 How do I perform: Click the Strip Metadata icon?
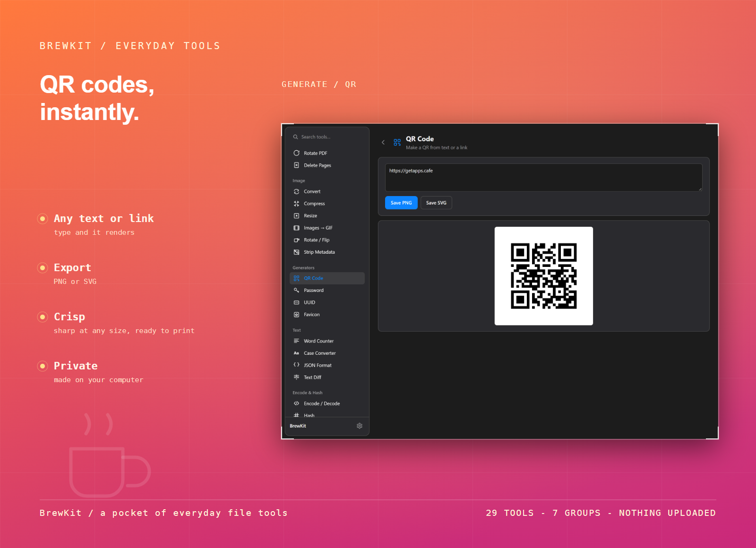click(x=296, y=252)
